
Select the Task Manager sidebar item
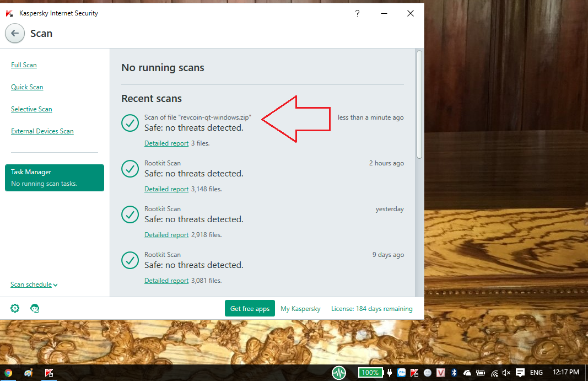(55, 178)
